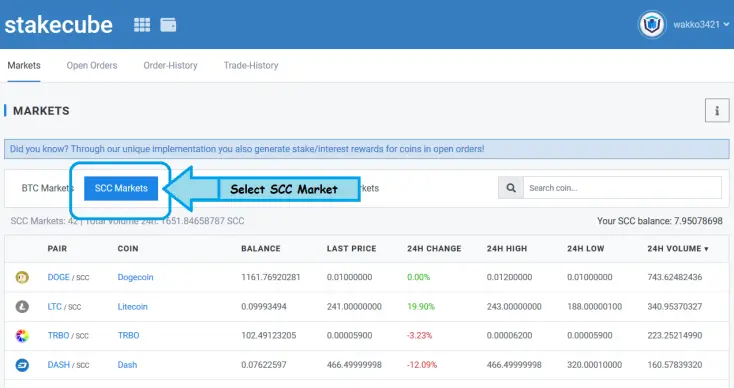Open the Dogecoin coin link
The width and height of the screenshot is (734, 388).
click(x=135, y=277)
